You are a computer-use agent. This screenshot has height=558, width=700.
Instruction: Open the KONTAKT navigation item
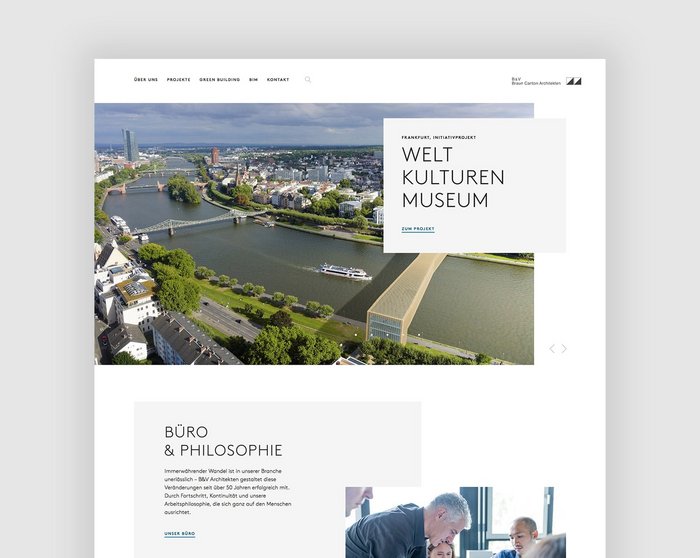(278, 79)
